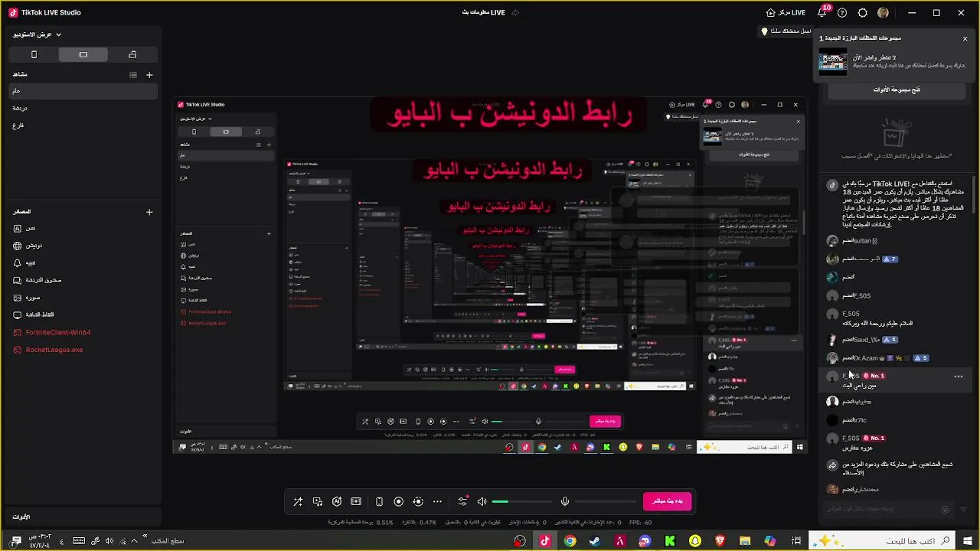Image resolution: width=980 pixels, height=551 pixels.
Task: Click the film strip scene tool
Action: pyautogui.click(x=356, y=501)
